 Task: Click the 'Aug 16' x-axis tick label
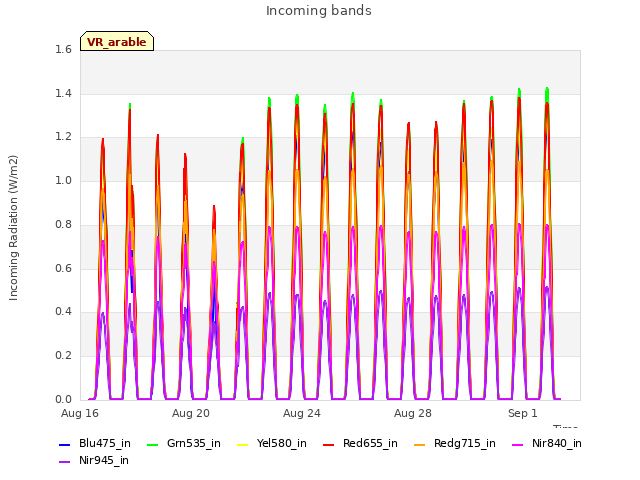[x=80, y=413]
